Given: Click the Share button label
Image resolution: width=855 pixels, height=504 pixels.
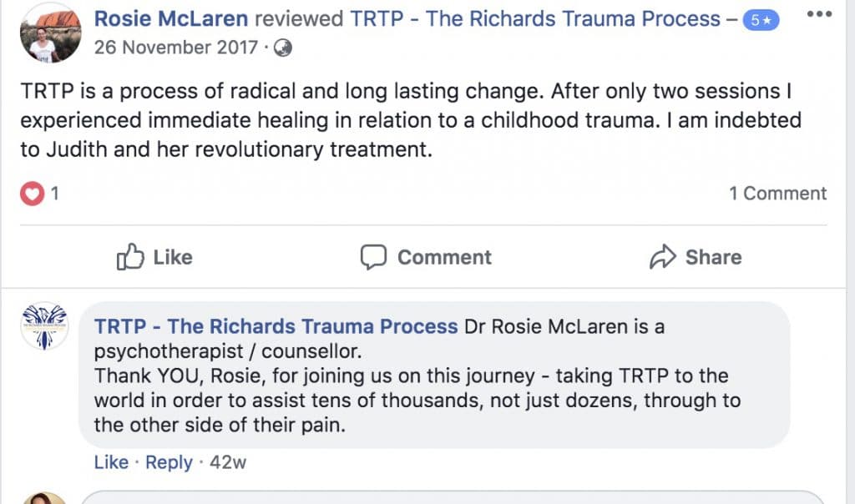Looking at the screenshot, I should (x=713, y=257).
